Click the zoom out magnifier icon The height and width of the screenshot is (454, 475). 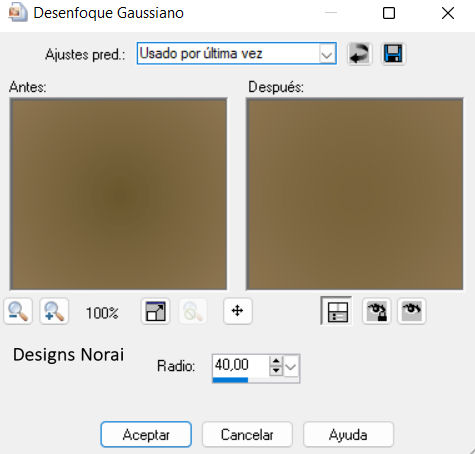pyautogui.click(x=18, y=311)
